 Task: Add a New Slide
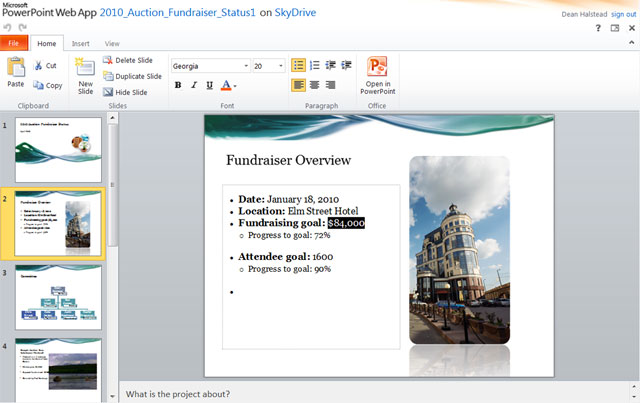[x=85, y=76]
